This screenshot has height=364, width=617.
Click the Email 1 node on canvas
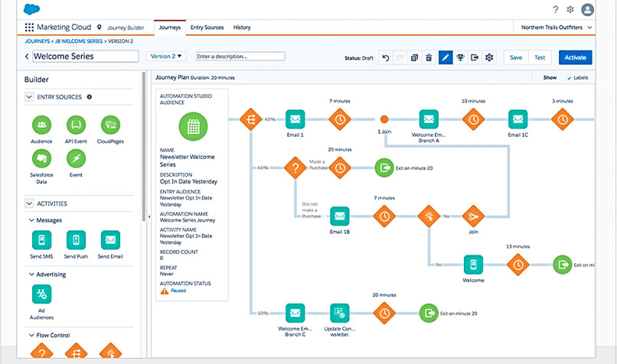(295, 119)
